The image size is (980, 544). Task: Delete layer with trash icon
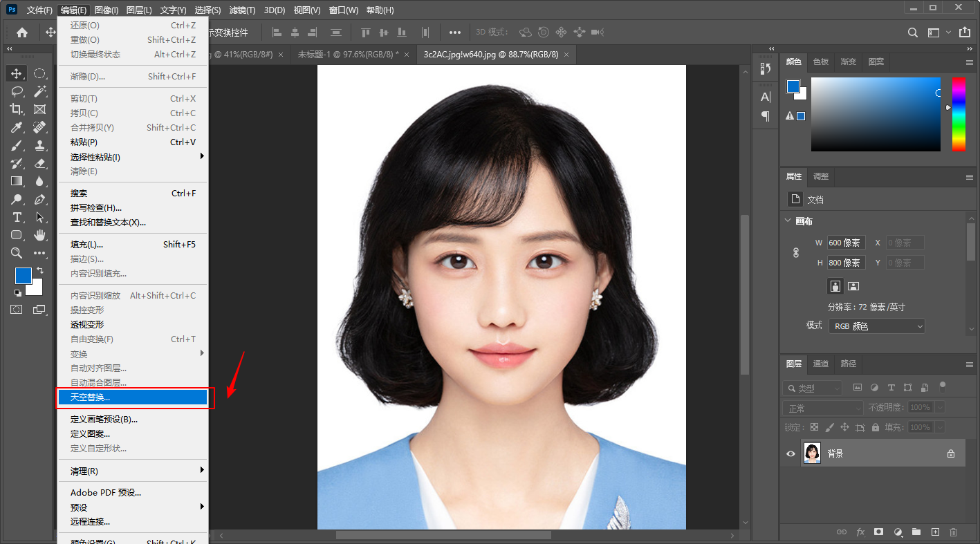point(954,532)
